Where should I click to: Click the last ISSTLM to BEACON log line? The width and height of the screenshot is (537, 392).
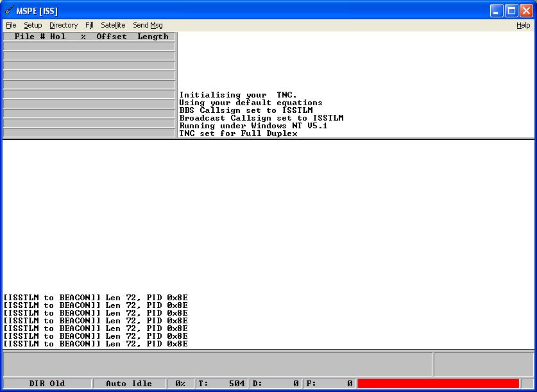coord(96,344)
